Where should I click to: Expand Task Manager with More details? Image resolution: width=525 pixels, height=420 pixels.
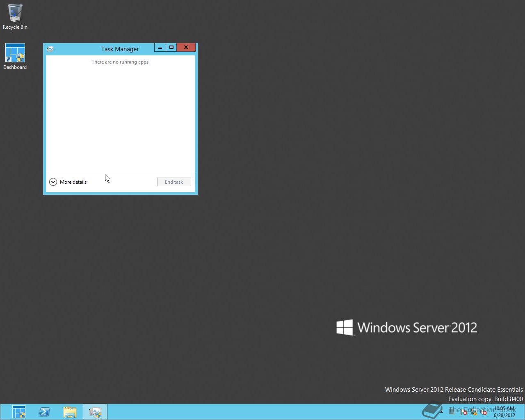pos(68,182)
